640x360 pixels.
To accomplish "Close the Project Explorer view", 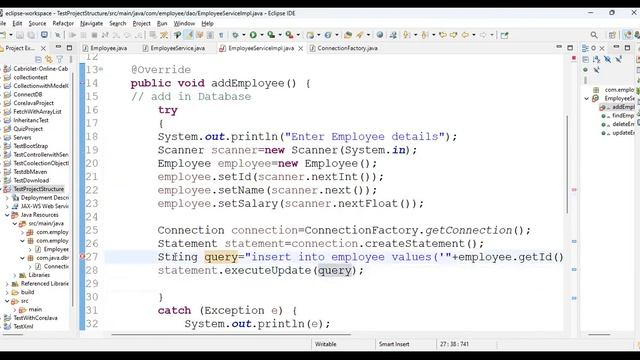I will point(43,48).
